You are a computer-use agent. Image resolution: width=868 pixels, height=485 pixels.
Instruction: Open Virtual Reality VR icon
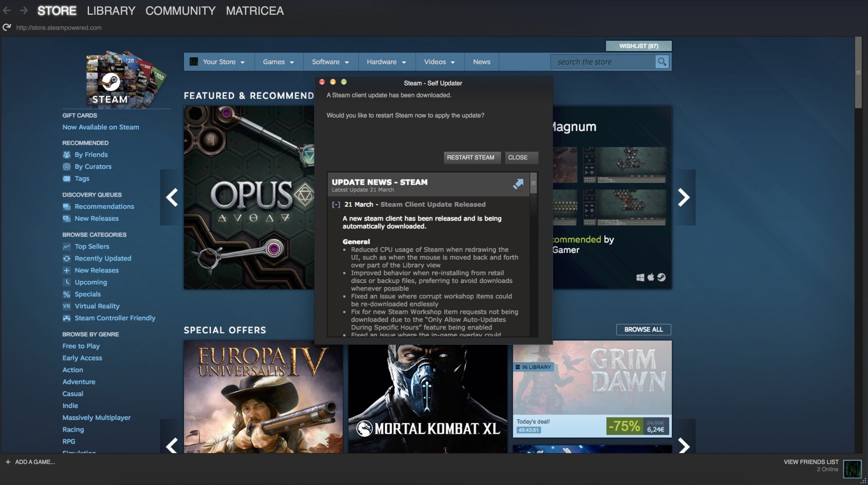coord(67,306)
